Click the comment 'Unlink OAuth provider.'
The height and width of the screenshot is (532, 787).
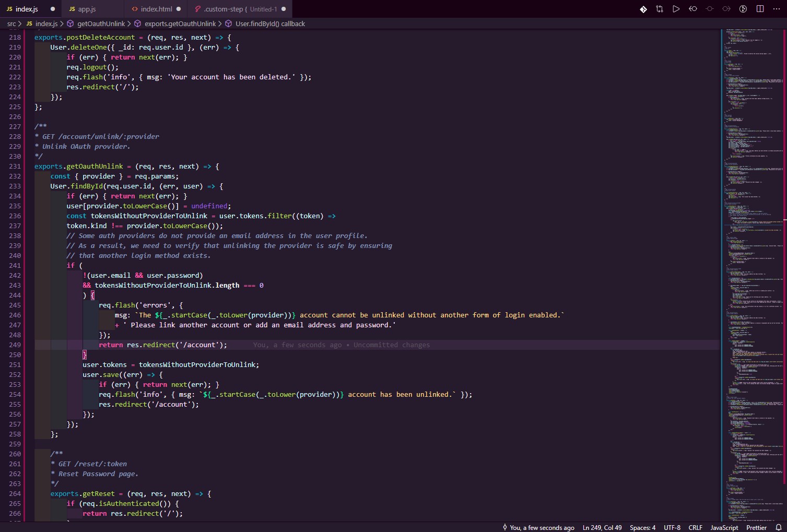86,146
